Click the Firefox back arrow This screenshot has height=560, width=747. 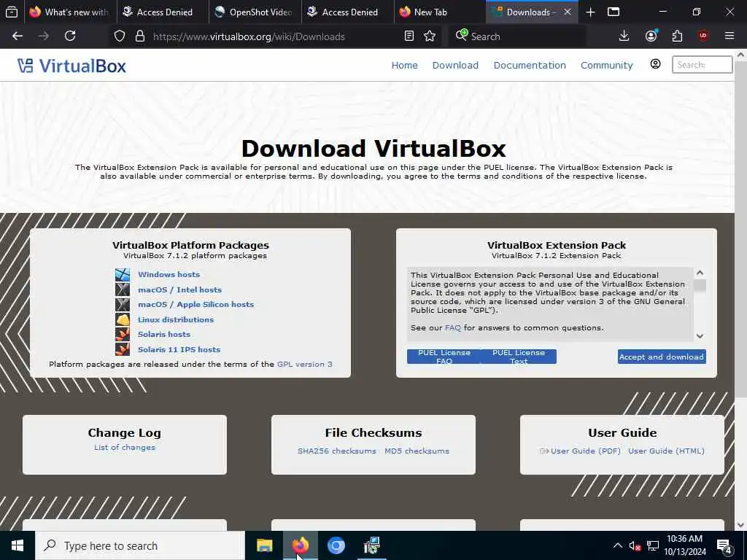[x=18, y=36]
